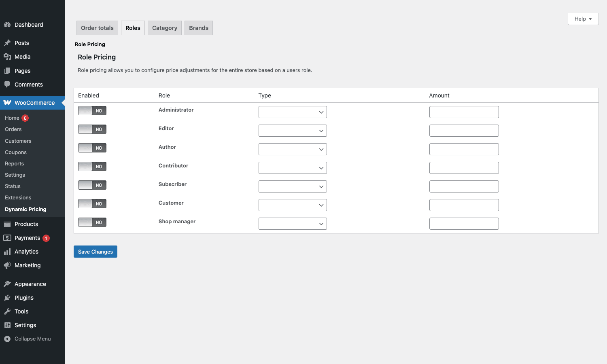
Task: Focus the Editor Amount input
Action: pos(464,131)
